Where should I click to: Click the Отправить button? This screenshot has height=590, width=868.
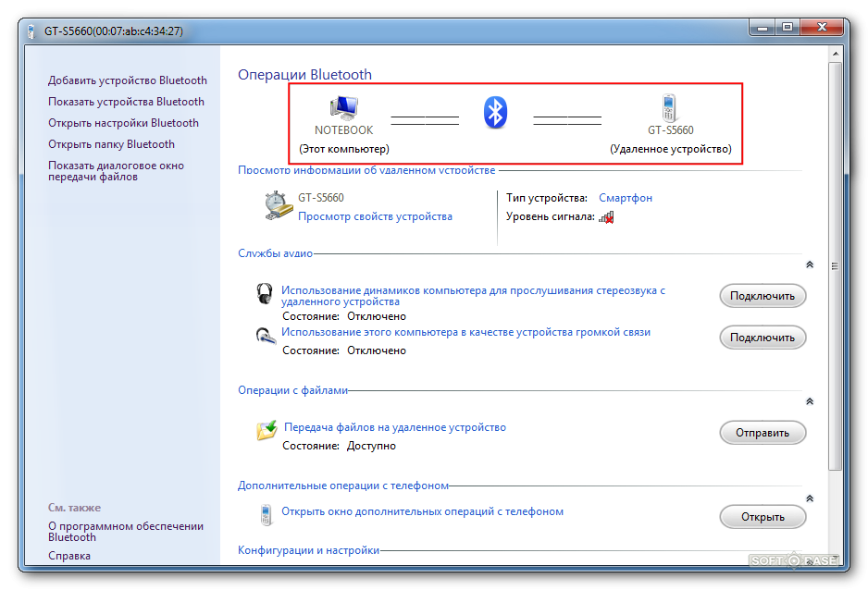(x=763, y=433)
